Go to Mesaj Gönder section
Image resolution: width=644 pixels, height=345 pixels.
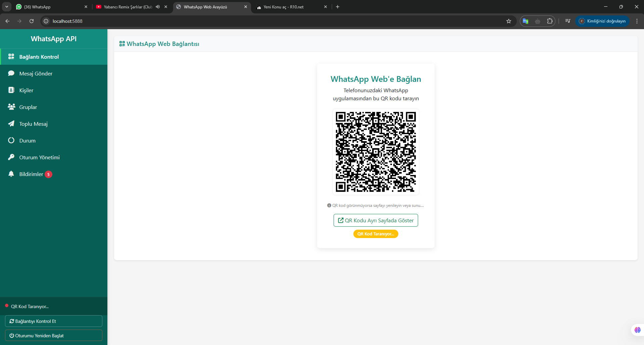click(x=54, y=73)
